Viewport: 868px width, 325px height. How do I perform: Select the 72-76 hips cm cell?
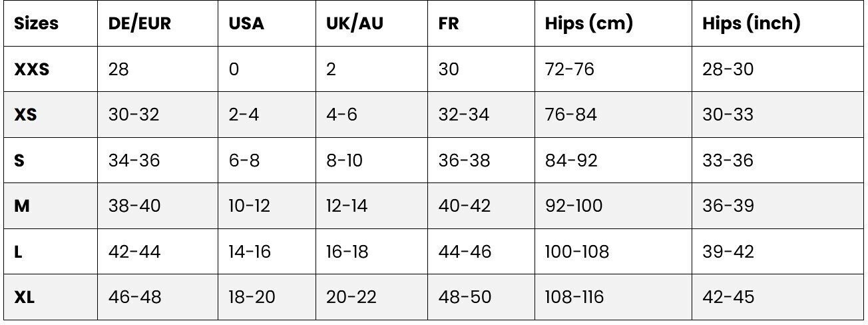[569, 69]
